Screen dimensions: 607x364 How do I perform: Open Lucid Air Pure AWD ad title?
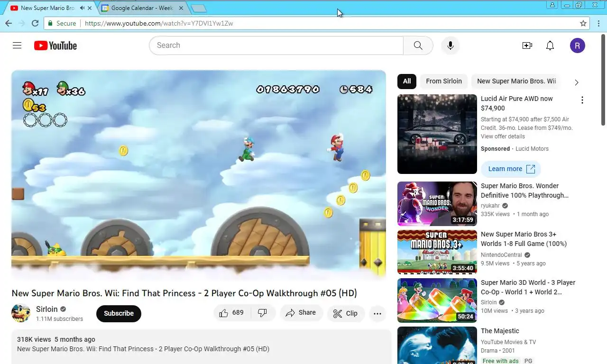517,103
